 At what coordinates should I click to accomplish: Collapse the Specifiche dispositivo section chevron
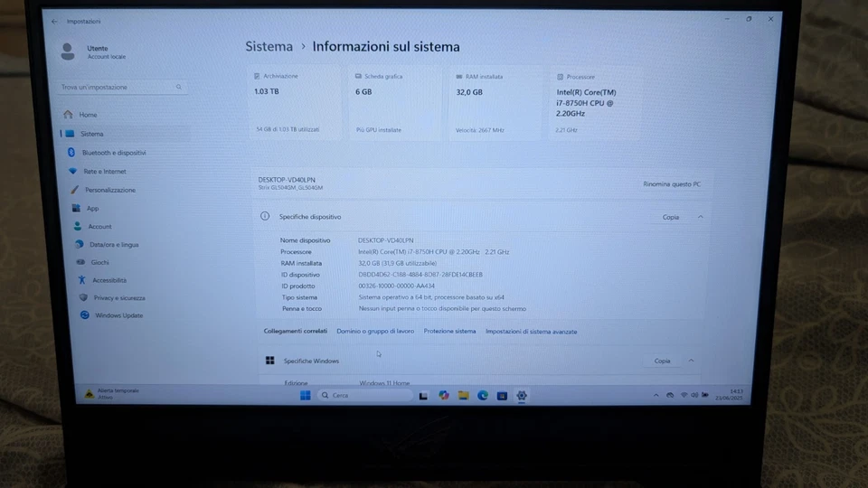700,217
